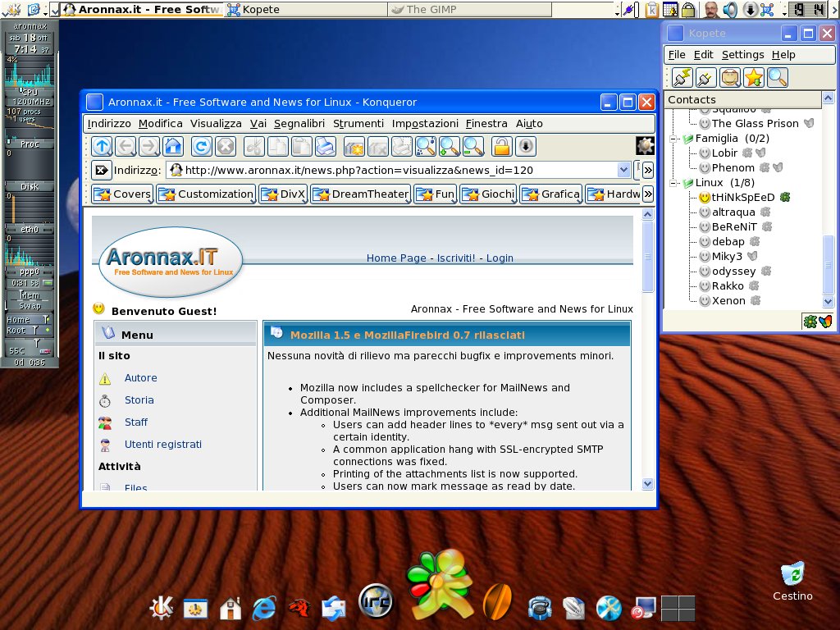The image size is (840, 630).
Task: Go back with Konqueror's Back arrow
Action: pos(126,146)
